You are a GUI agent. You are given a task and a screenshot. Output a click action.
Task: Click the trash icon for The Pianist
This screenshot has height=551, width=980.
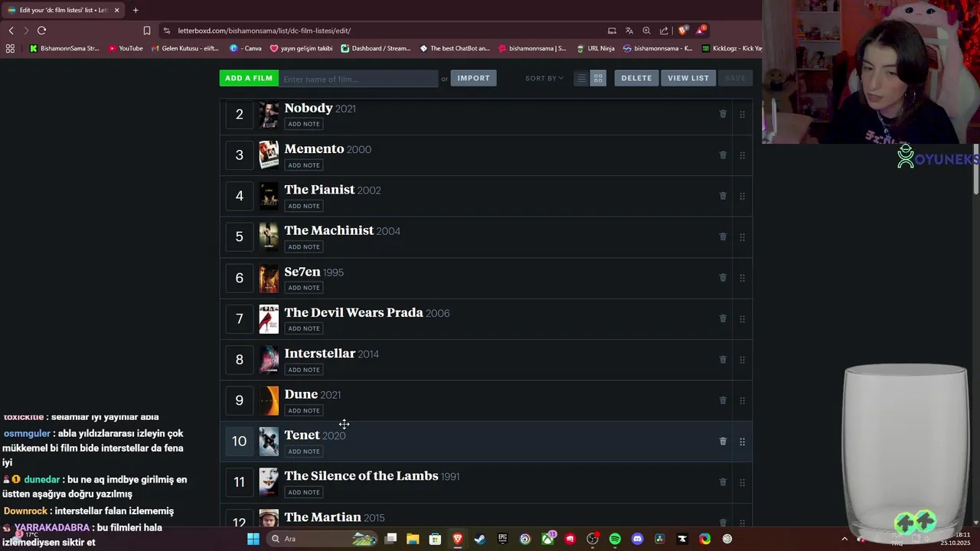tap(723, 196)
